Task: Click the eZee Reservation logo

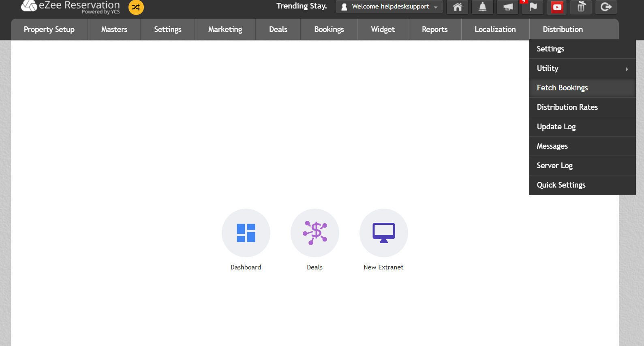Action: point(71,6)
